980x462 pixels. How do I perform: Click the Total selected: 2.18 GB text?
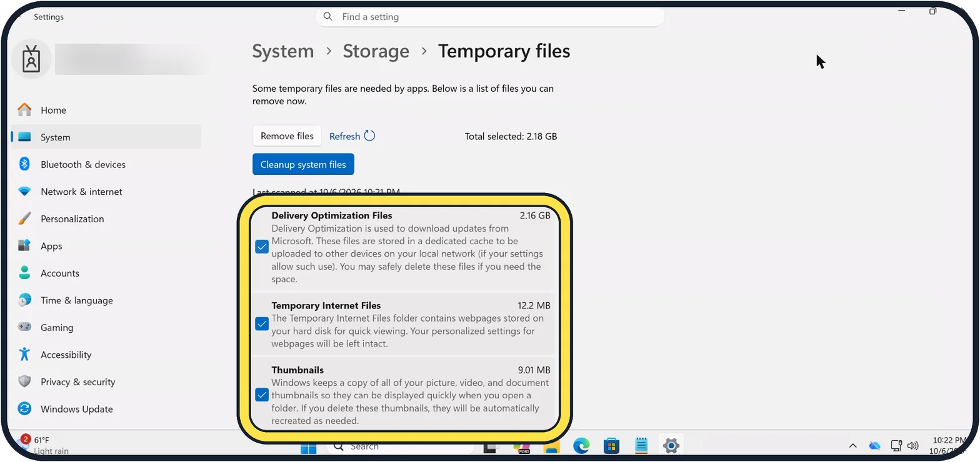[511, 136]
